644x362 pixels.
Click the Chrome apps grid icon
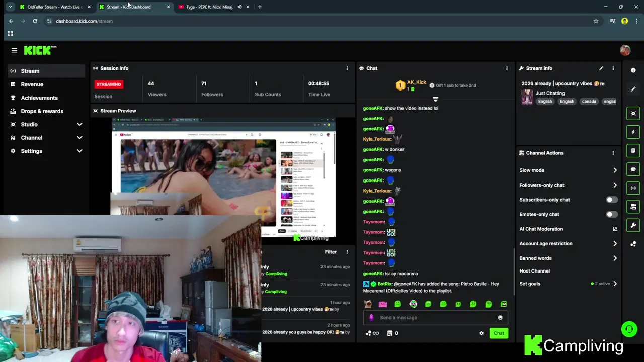pyautogui.click(x=10, y=34)
